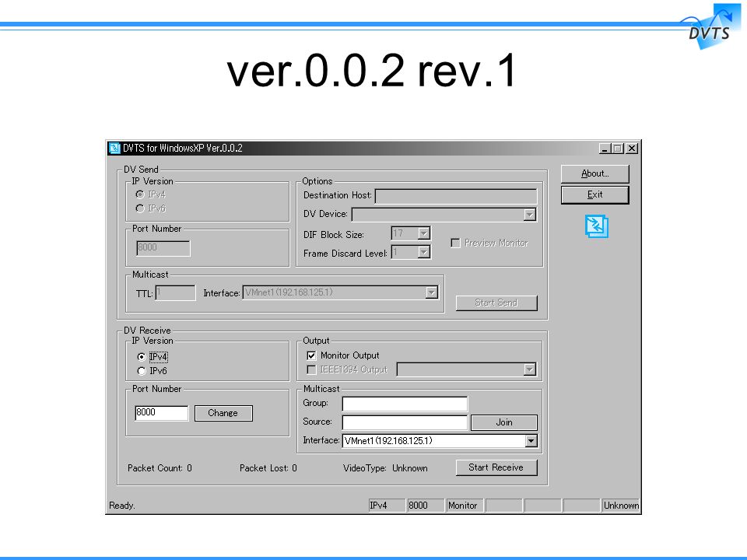The width and height of the screenshot is (747, 560).
Task: Click the IPv4 status bar cell
Action: (x=387, y=506)
